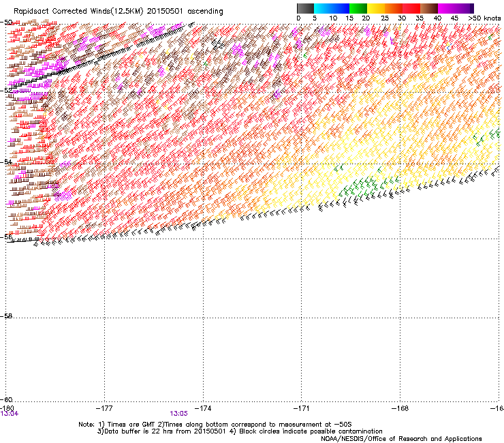Click the "-174" longitude axis label
This screenshot has width=504, height=443.
click(203, 408)
